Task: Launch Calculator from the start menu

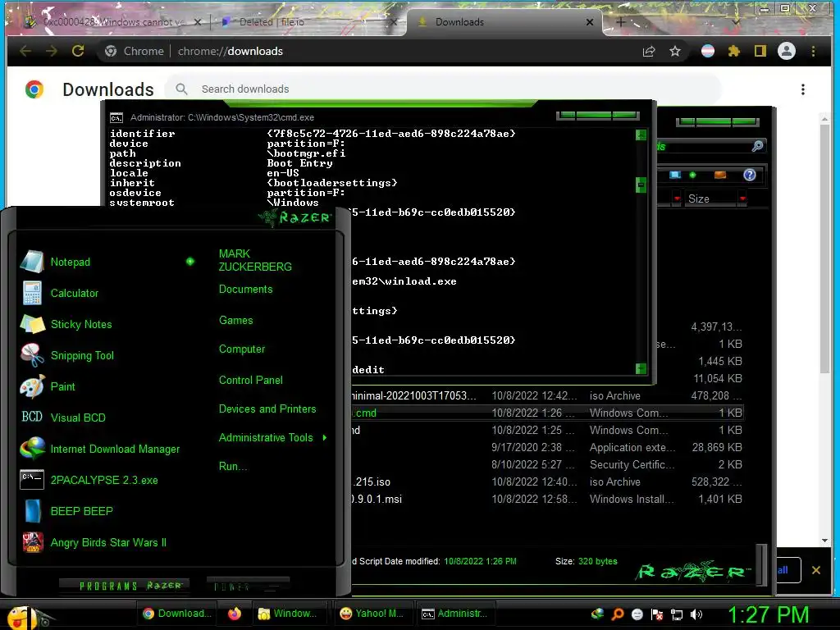Action: (75, 293)
